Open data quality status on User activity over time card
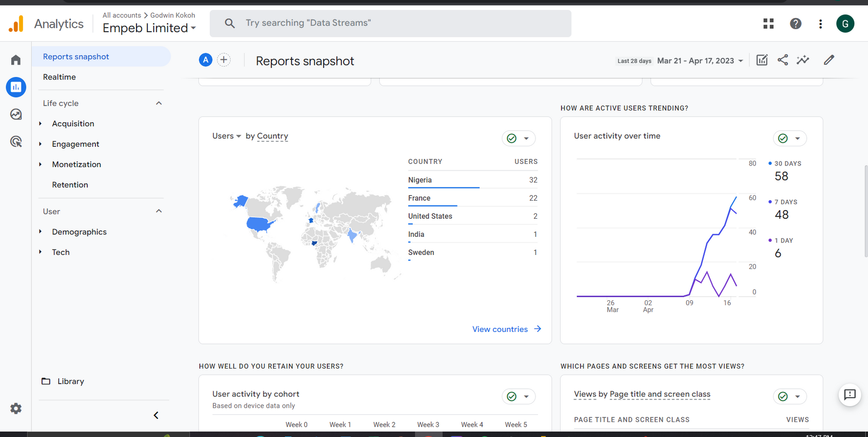Screen dimensions: 868x437 [x=790, y=138]
